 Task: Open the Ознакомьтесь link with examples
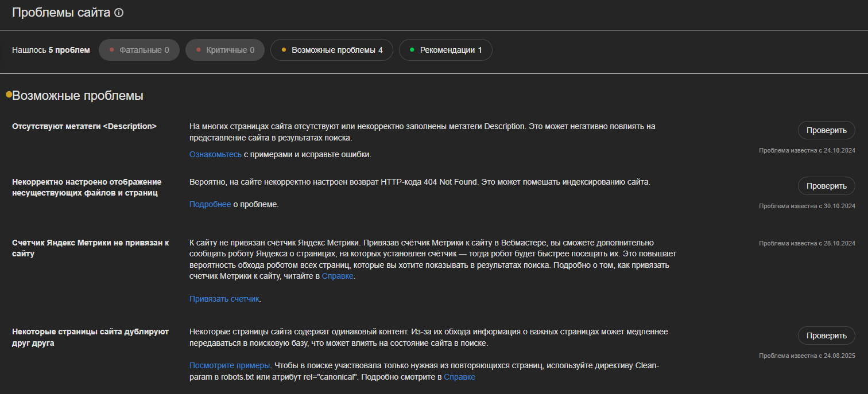pyautogui.click(x=215, y=154)
